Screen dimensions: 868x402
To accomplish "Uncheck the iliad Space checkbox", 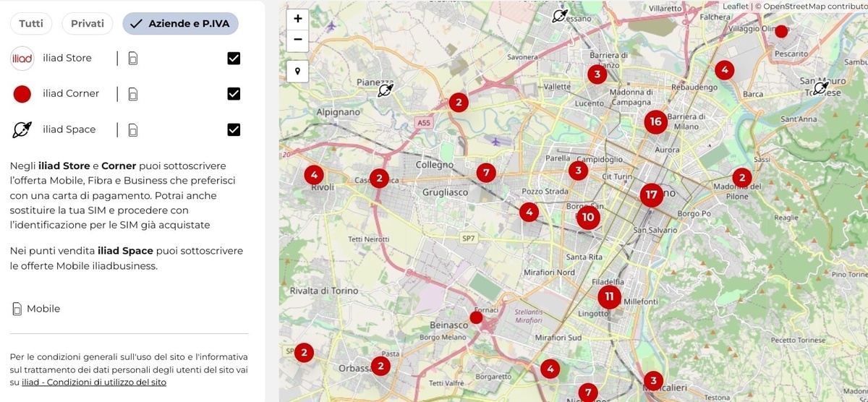I will pyautogui.click(x=234, y=130).
